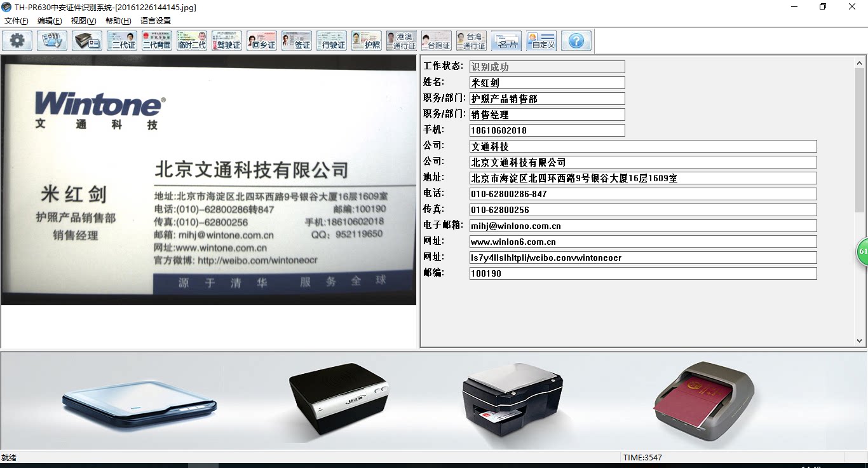
Task: Select the 临时二代 temporary ID icon
Action: point(192,41)
